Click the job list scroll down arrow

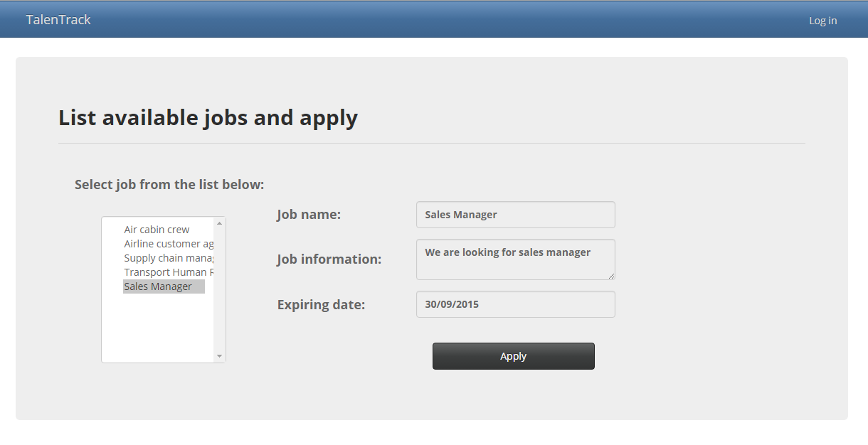click(219, 356)
